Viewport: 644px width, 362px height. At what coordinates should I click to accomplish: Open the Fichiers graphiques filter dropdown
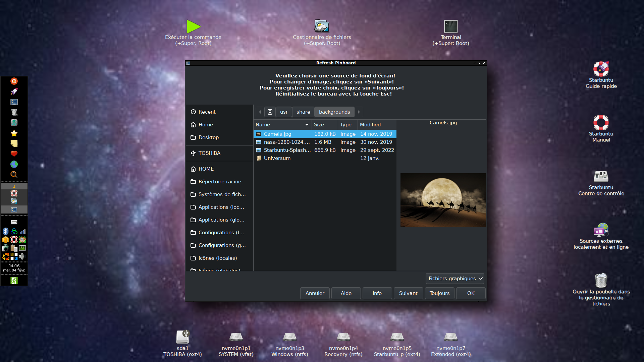454,279
